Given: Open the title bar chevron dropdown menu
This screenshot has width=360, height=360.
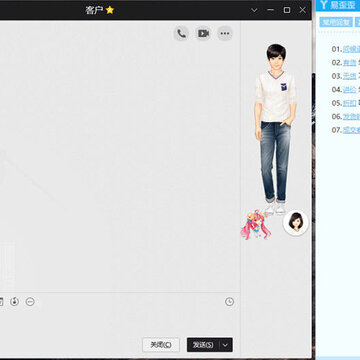Looking at the screenshot, I should pyautogui.click(x=254, y=10).
